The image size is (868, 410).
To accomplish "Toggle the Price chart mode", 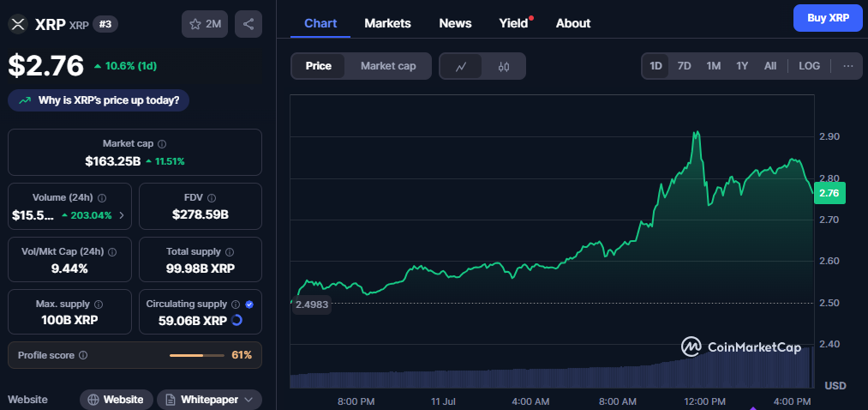I will pyautogui.click(x=318, y=67).
